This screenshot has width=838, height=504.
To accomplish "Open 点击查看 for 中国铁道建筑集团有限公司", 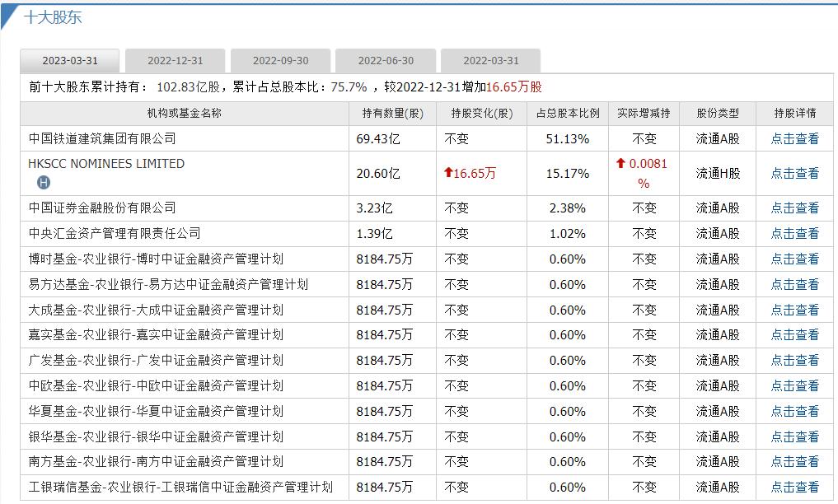I will click(794, 139).
